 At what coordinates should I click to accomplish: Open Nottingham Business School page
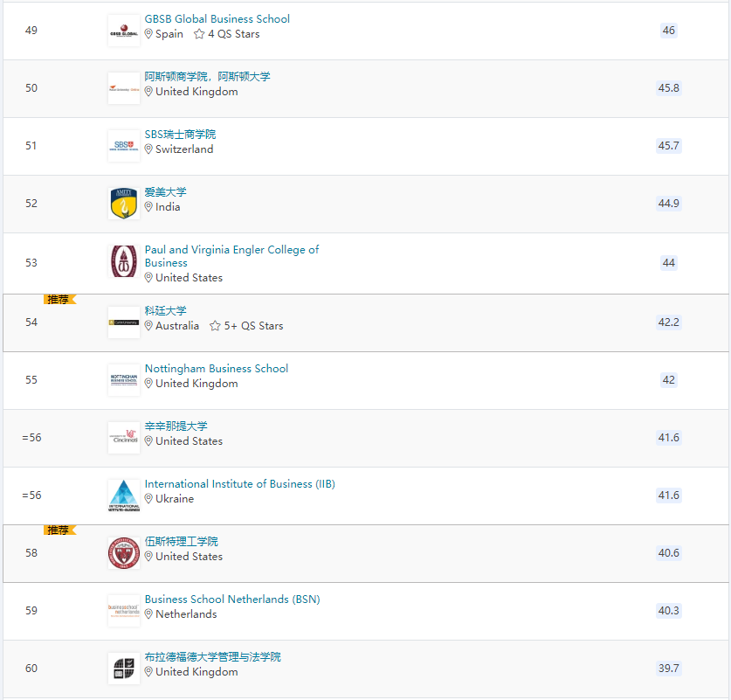tap(217, 369)
